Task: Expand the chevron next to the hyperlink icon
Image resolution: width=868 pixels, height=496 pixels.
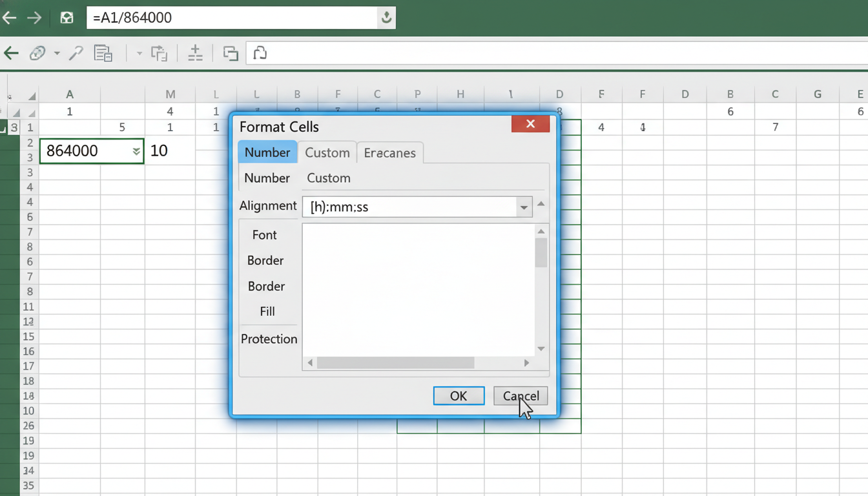Action: point(56,53)
